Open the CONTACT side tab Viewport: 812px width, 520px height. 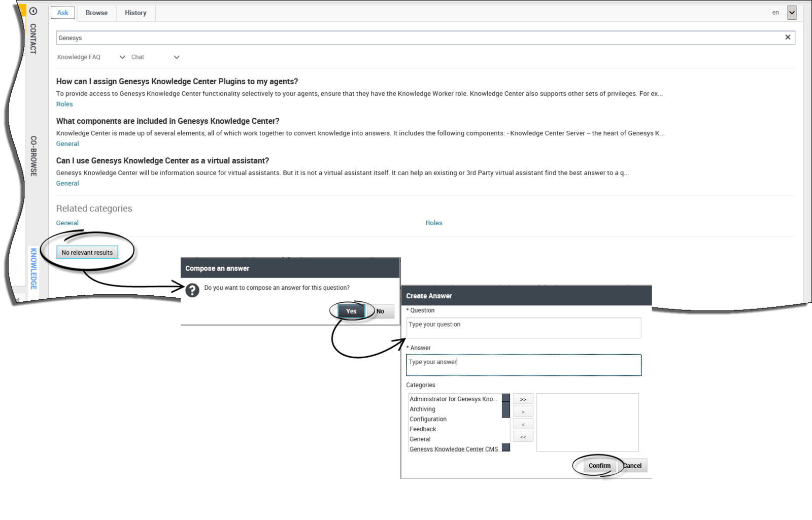tap(33, 39)
